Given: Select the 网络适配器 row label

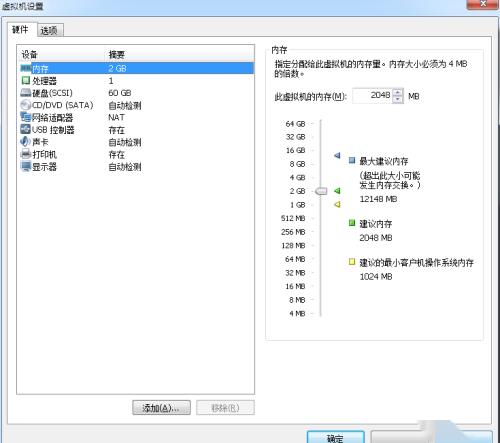Looking at the screenshot, I should click(x=52, y=118).
